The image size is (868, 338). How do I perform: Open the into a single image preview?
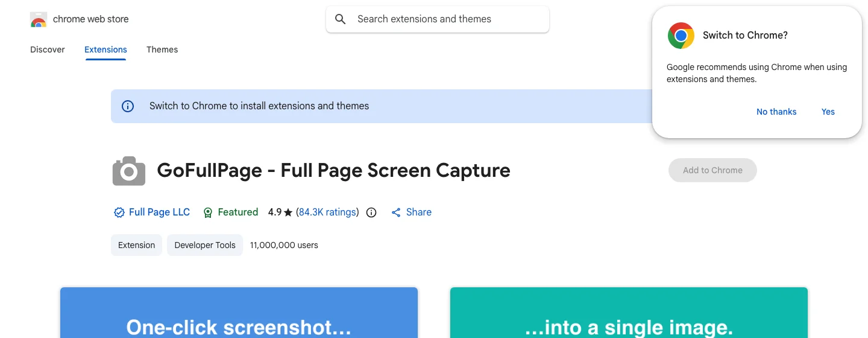(x=629, y=313)
